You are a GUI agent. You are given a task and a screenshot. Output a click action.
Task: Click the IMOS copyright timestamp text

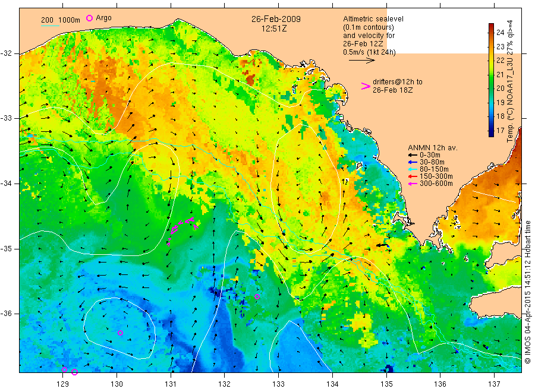(527, 292)
